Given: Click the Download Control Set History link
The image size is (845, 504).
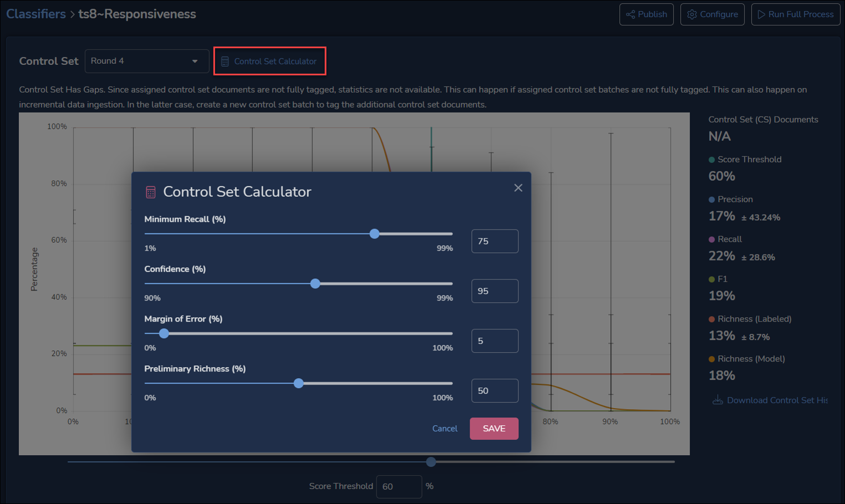Looking at the screenshot, I should coord(777,400).
